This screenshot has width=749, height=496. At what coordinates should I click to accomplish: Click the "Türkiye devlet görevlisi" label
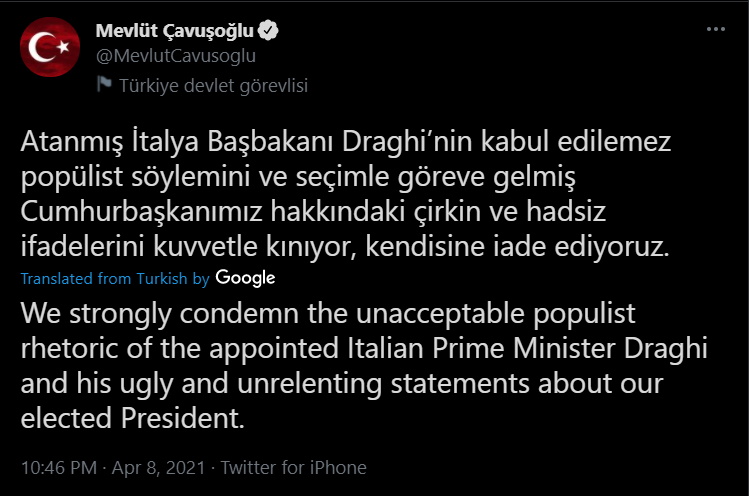pos(213,85)
